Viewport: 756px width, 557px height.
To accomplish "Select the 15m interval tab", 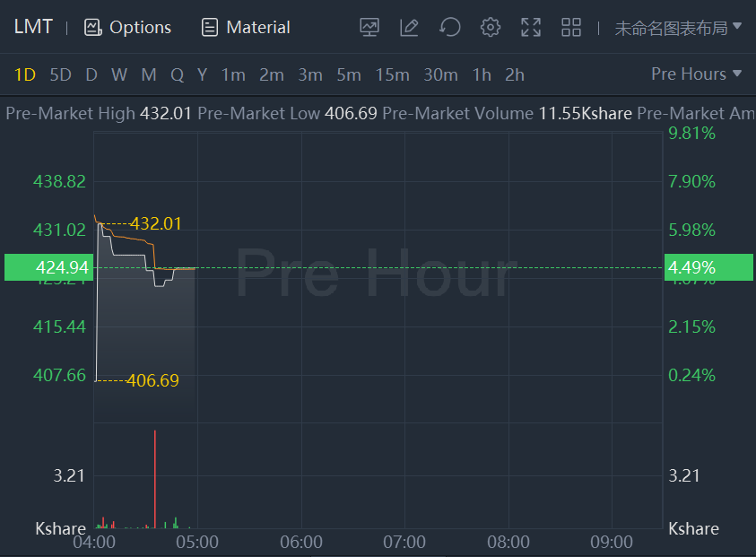I will [392, 74].
